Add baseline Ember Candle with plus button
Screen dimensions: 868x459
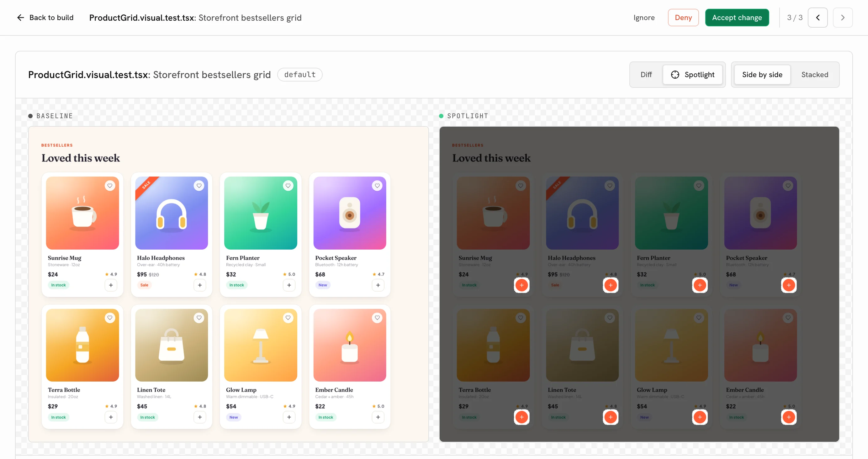pyautogui.click(x=378, y=417)
